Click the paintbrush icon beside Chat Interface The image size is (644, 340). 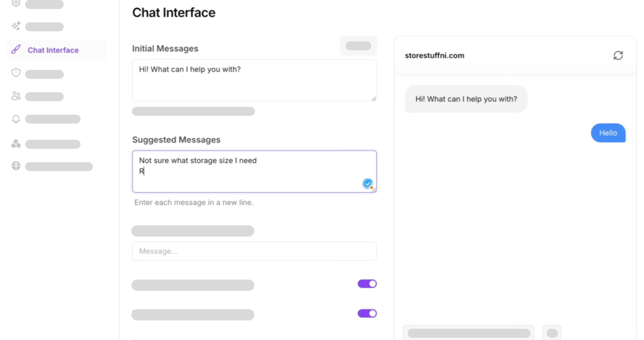point(16,50)
